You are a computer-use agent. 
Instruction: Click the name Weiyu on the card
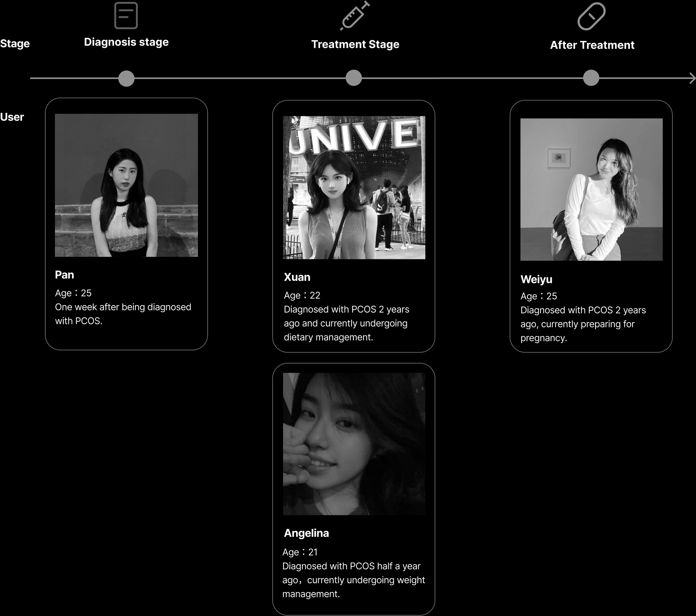pos(536,280)
